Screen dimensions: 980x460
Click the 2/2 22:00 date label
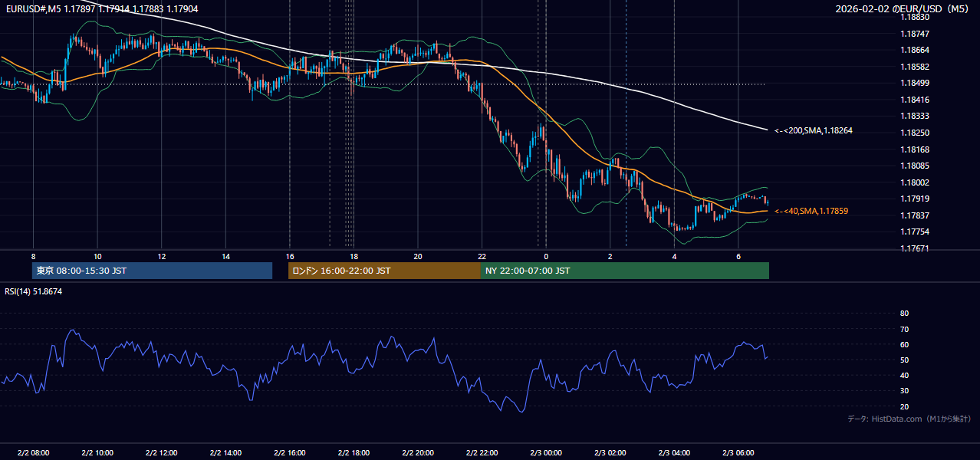[482, 453]
